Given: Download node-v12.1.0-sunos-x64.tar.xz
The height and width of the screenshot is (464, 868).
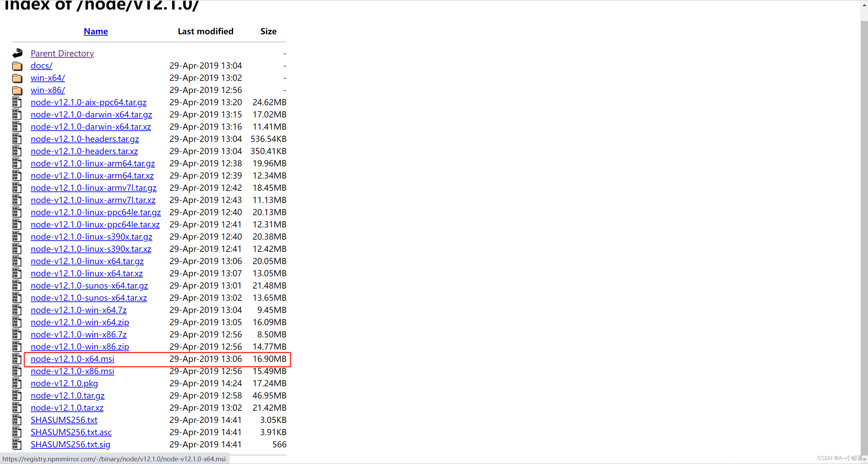Looking at the screenshot, I should pos(89,298).
